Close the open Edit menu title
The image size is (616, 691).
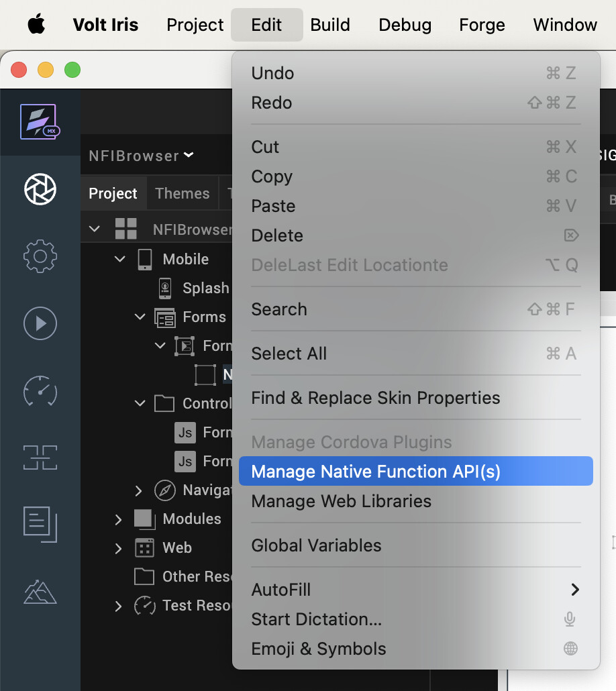click(x=267, y=25)
